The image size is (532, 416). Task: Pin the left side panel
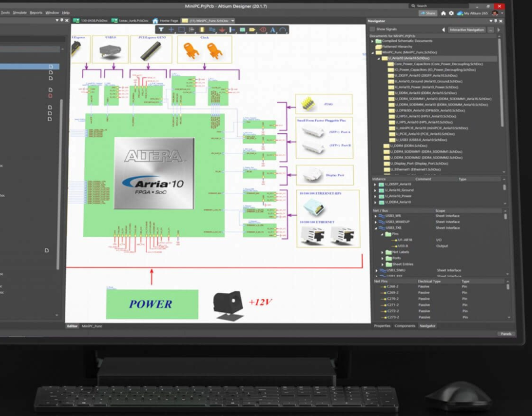click(62, 20)
